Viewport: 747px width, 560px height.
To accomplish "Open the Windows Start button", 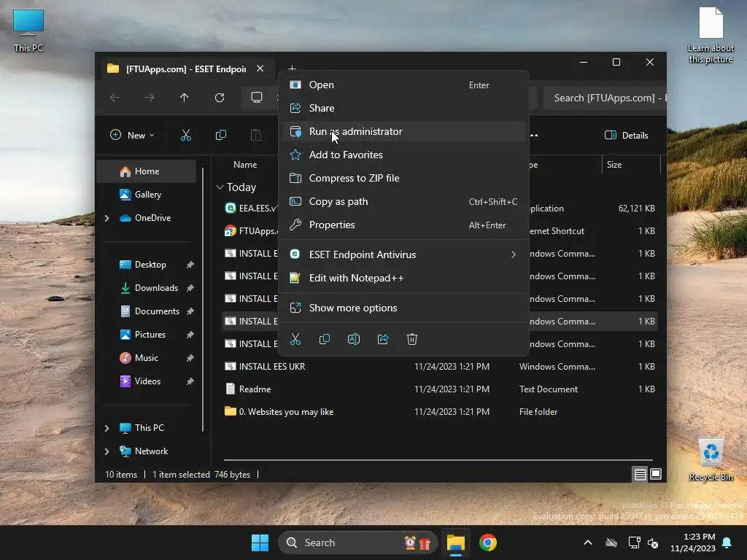I will coord(260,542).
